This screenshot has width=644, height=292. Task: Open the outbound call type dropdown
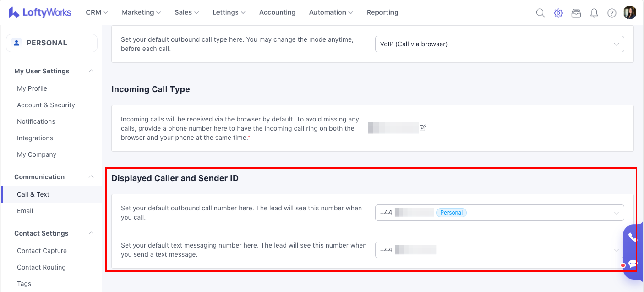[x=499, y=44]
